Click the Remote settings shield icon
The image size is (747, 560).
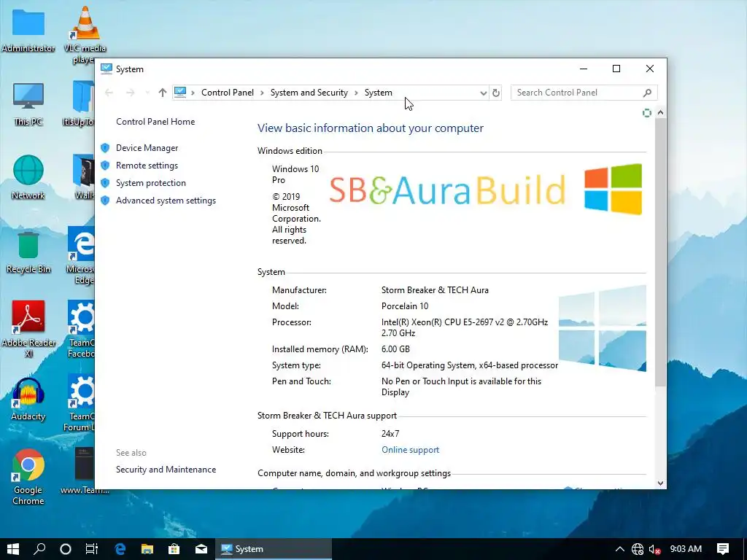(105, 166)
